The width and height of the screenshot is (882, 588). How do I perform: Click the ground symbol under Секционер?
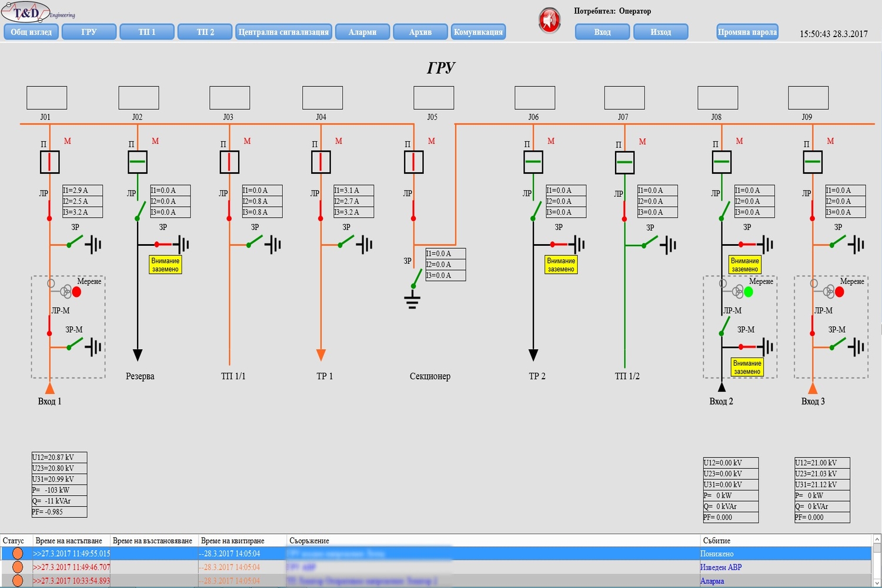pyautogui.click(x=412, y=302)
